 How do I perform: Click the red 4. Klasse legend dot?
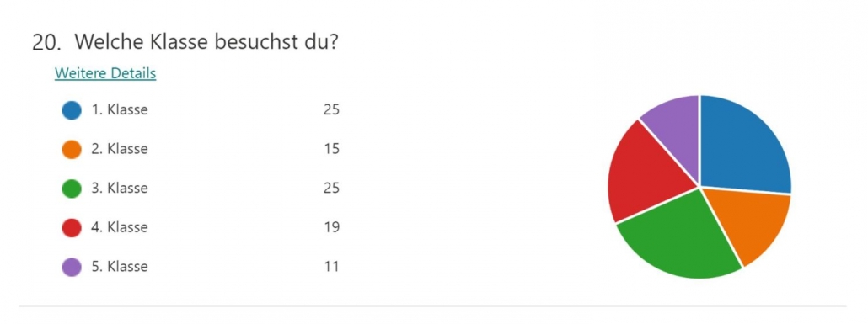tap(72, 227)
